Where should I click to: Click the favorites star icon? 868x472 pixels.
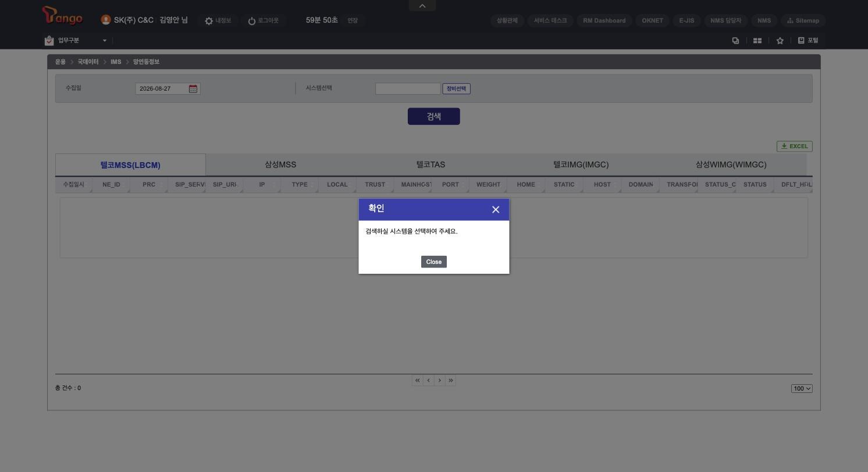(780, 41)
